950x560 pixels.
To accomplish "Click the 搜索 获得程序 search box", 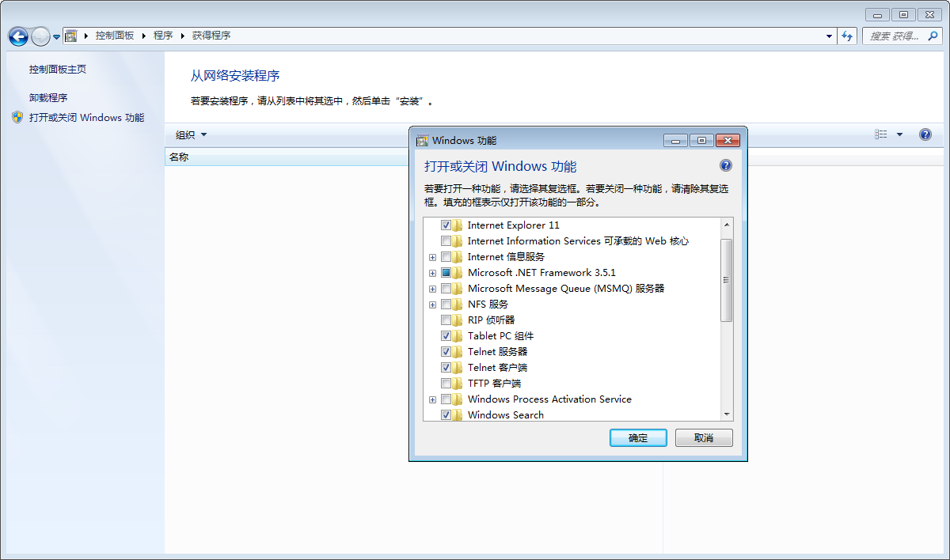I will tap(902, 36).
